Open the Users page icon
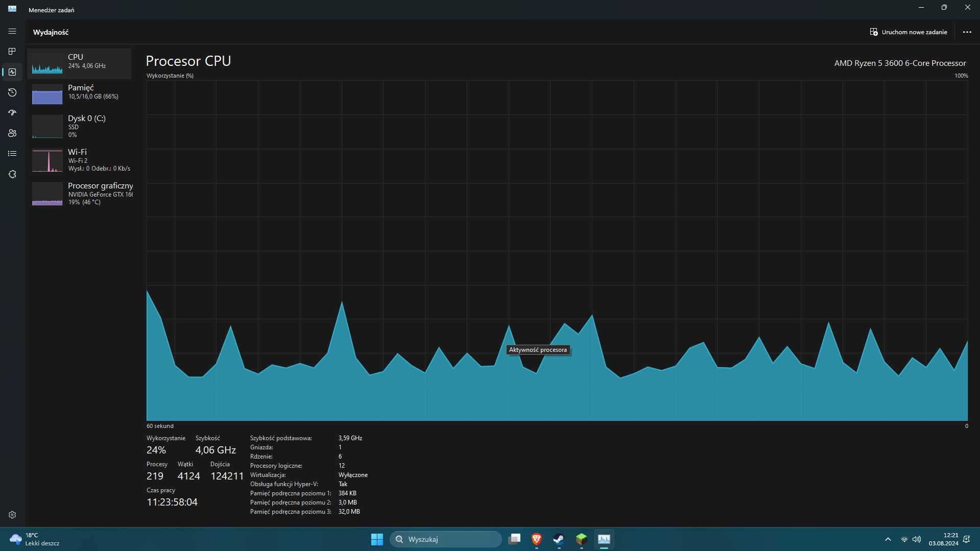This screenshot has height=551, width=980. click(x=12, y=133)
